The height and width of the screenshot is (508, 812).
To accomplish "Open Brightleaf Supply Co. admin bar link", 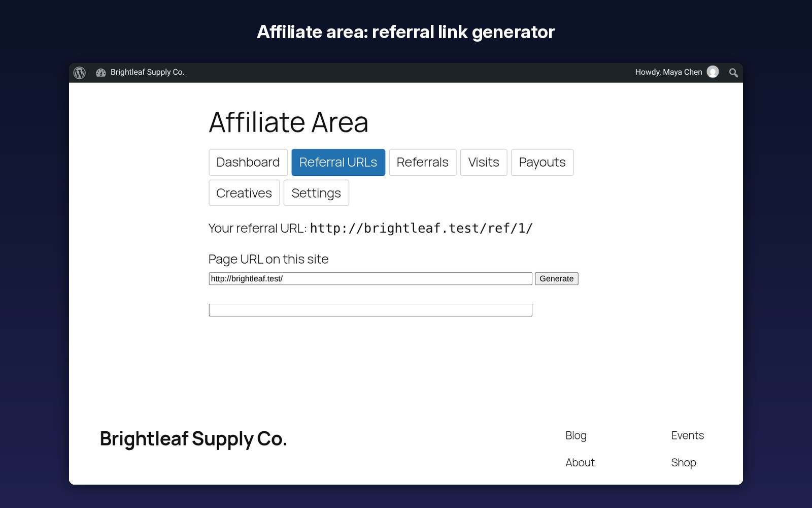I will pyautogui.click(x=147, y=72).
